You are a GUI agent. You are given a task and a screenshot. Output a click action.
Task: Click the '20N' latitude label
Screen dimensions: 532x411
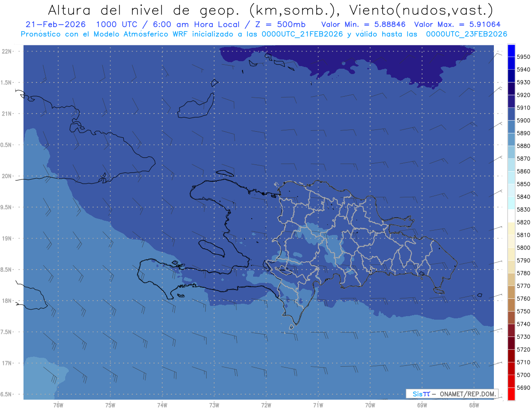point(8,176)
